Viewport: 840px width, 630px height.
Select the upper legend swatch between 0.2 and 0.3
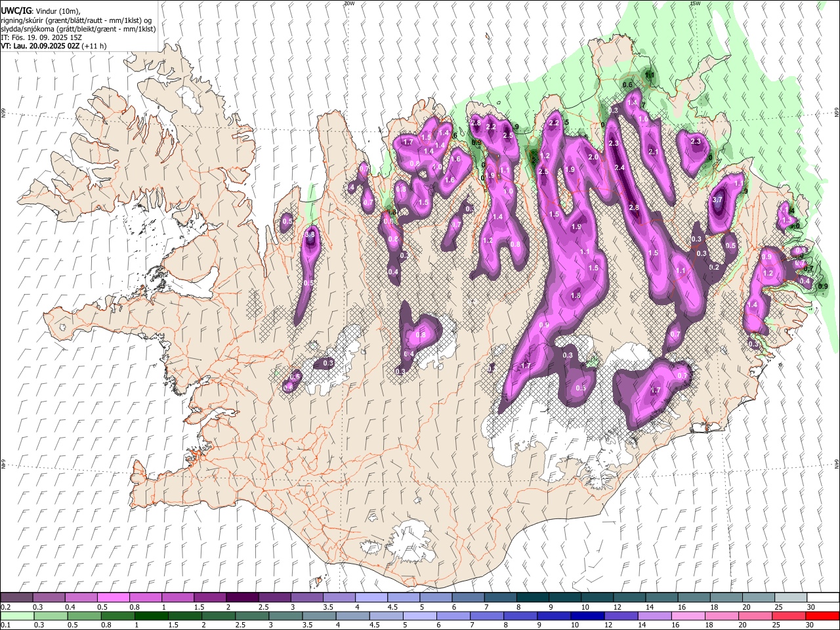(16, 597)
